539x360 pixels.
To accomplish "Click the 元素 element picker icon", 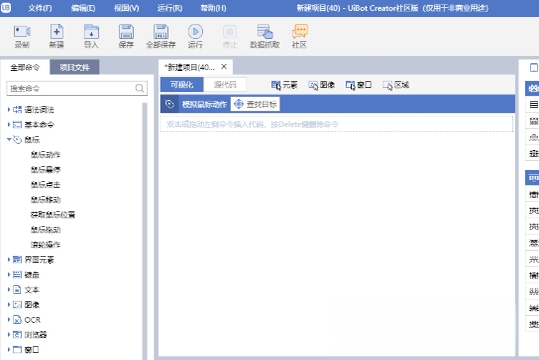I will coord(276,85).
